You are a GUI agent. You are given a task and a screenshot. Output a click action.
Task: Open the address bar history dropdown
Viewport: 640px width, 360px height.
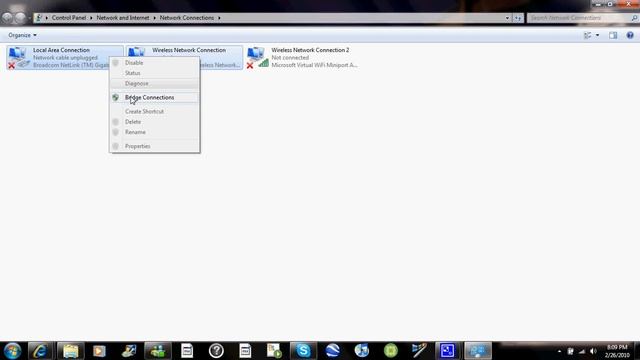pos(507,18)
